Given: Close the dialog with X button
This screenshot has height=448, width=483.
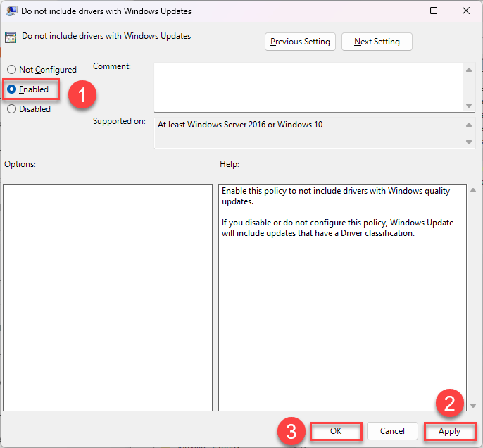Looking at the screenshot, I should click(466, 11).
